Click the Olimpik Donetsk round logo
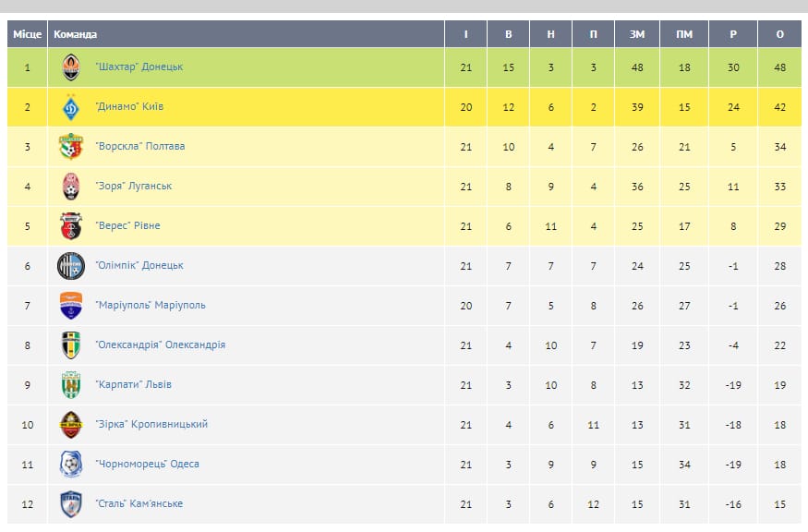Viewport: 808px width, 532px height. [71, 266]
